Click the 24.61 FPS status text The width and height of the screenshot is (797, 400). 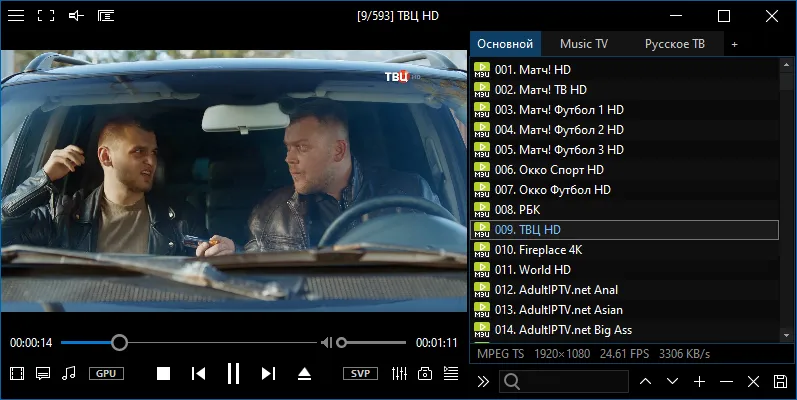(624, 354)
